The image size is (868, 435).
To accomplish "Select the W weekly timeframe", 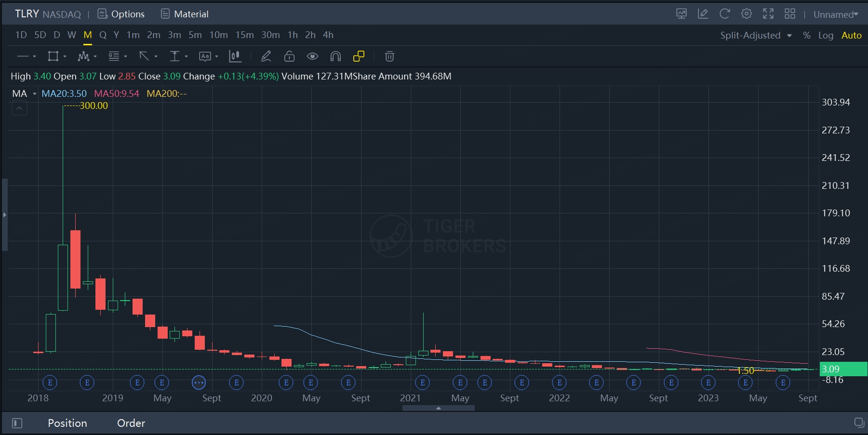I will coord(72,35).
